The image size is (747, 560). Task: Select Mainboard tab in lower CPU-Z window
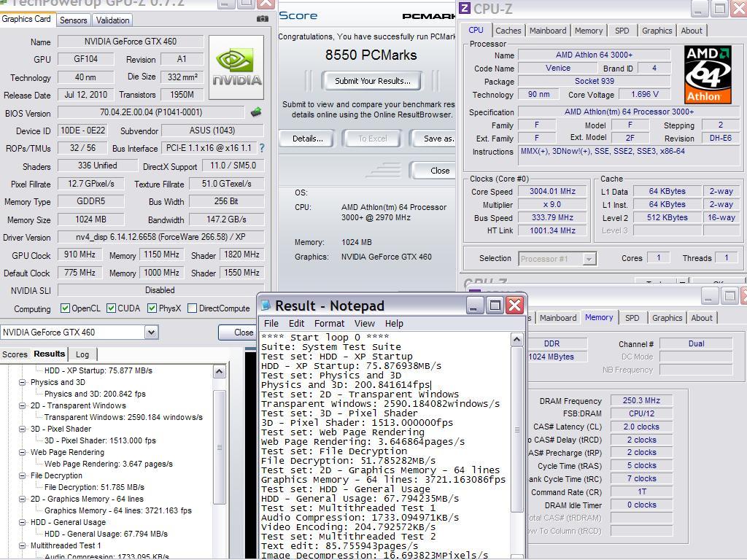pyautogui.click(x=558, y=318)
